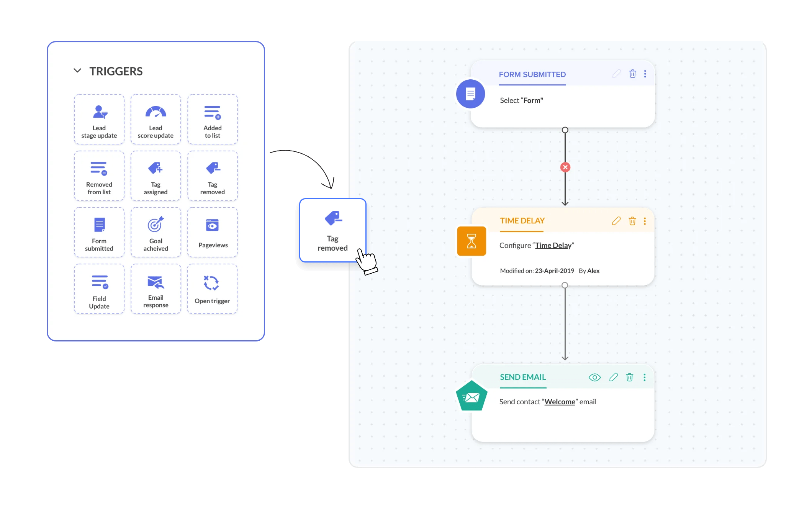Select the Lead stage update trigger

click(99, 120)
